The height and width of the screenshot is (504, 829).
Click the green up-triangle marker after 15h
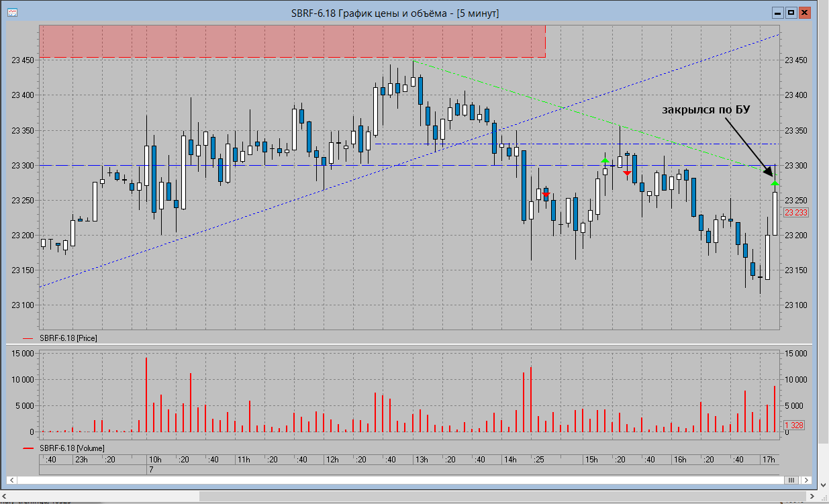605,160
